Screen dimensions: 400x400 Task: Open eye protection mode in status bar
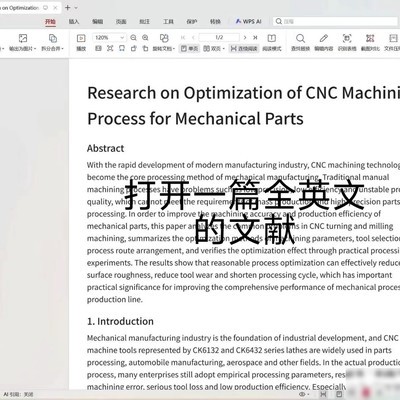tap(303, 394)
